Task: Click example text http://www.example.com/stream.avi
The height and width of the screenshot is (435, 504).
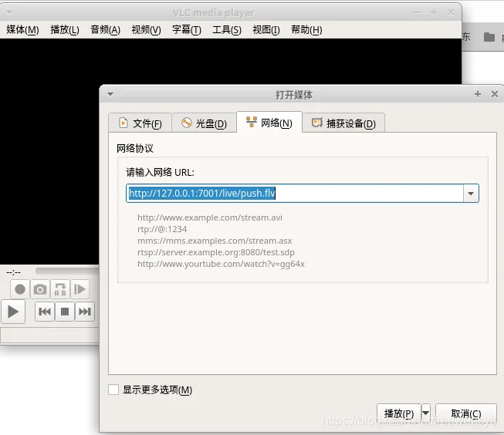Action: 210,217
